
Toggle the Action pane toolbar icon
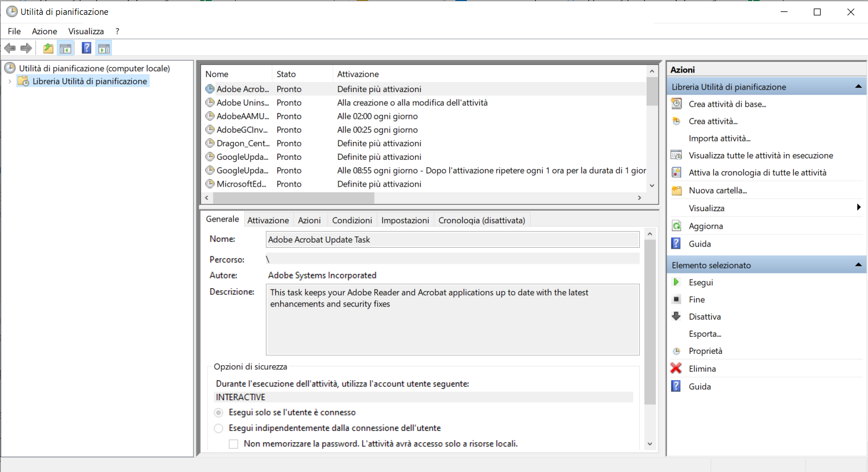click(104, 49)
